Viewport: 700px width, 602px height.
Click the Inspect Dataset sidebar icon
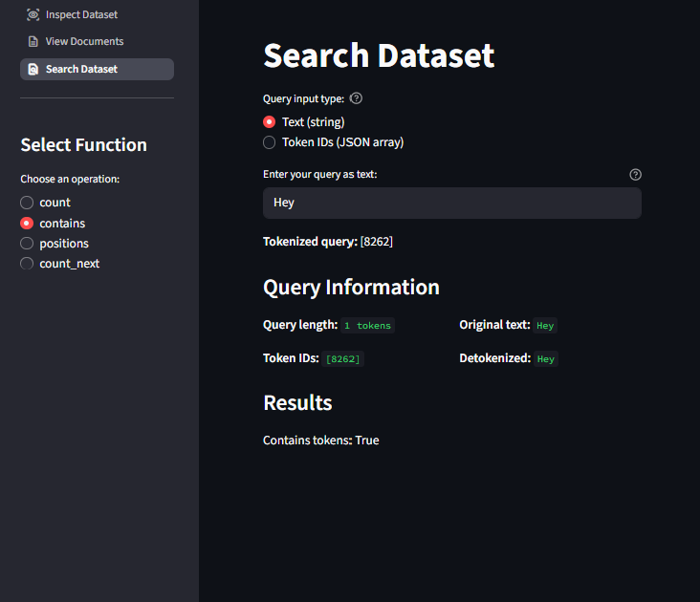[33, 14]
